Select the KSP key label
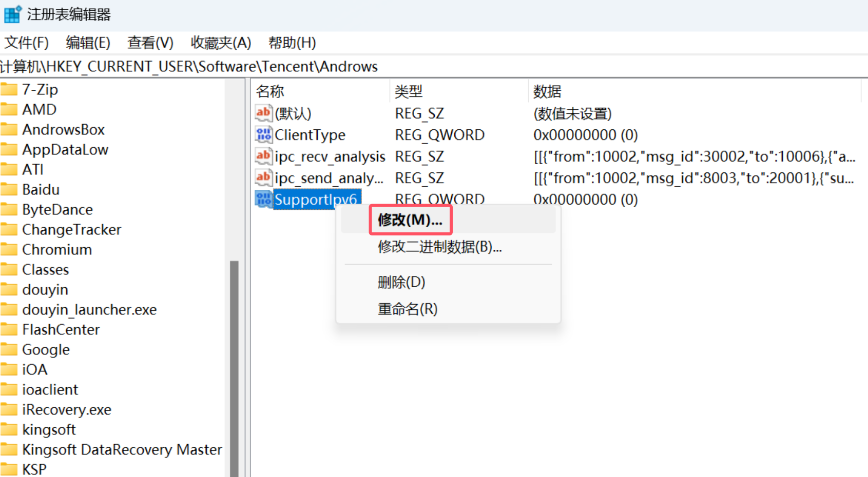Viewport: 868px width, 477px height. tap(34, 470)
